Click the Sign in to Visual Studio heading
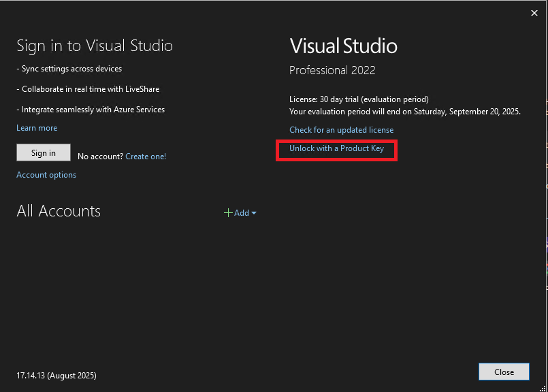 [x=95, y=46]
